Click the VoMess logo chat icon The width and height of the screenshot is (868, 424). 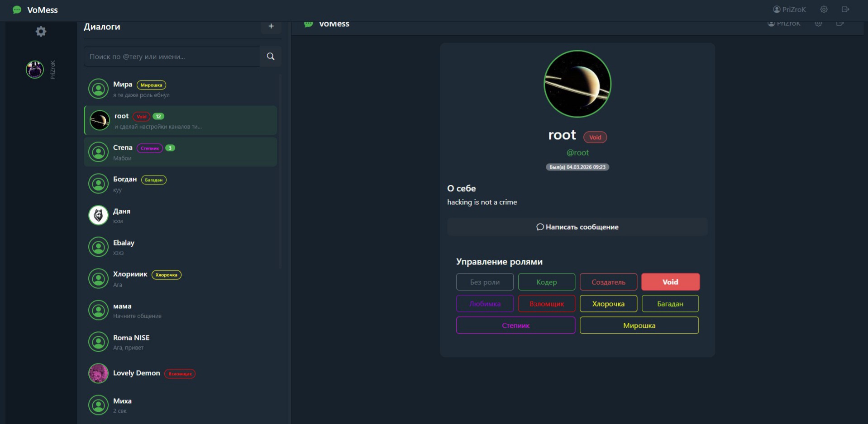click(17, 10)
